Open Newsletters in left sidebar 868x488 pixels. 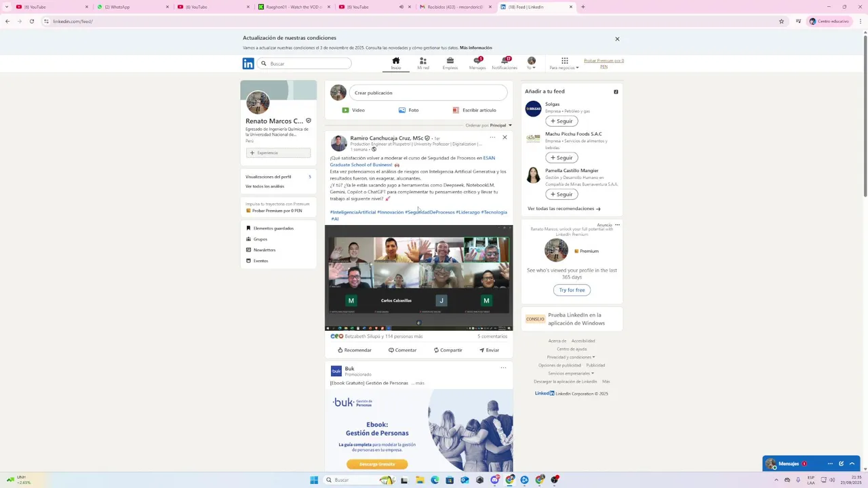(x=261, y=250)
